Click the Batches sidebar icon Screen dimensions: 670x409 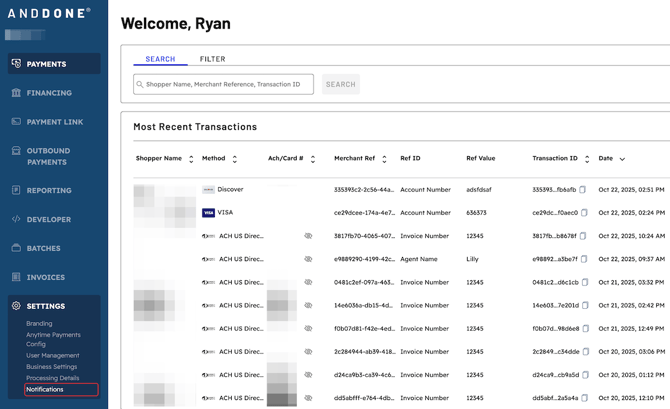(16, 248)
